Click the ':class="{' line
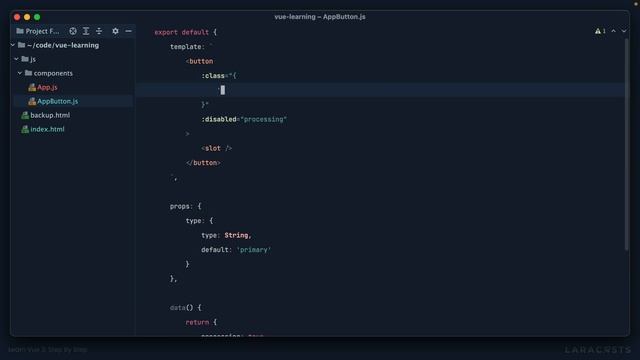 click(219, 76)
